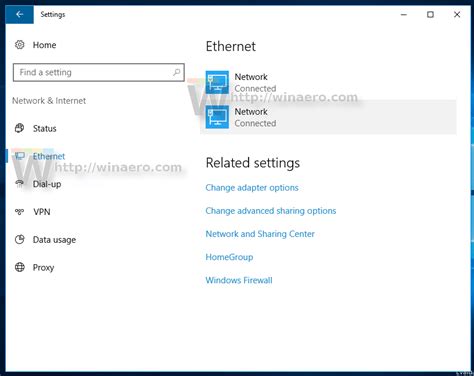Select Ethernet in the sidebar
This screenshot has width=474, height=376.
point(49,156)
